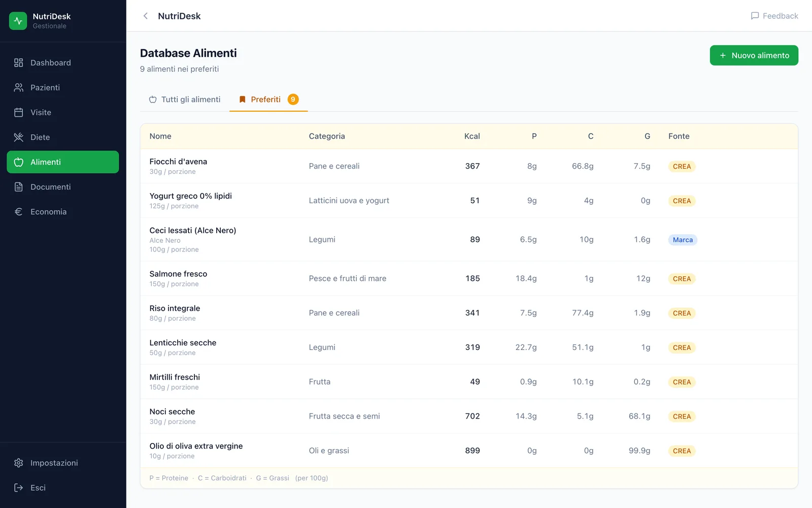Viewport: 812px width, 508px height.
Task: Go to Pazienti in the sidebar
Action: pos(63,87)
